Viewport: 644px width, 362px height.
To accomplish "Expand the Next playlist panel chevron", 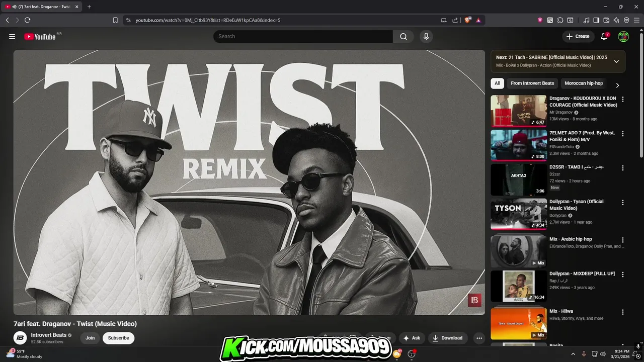I will [616, 61].
